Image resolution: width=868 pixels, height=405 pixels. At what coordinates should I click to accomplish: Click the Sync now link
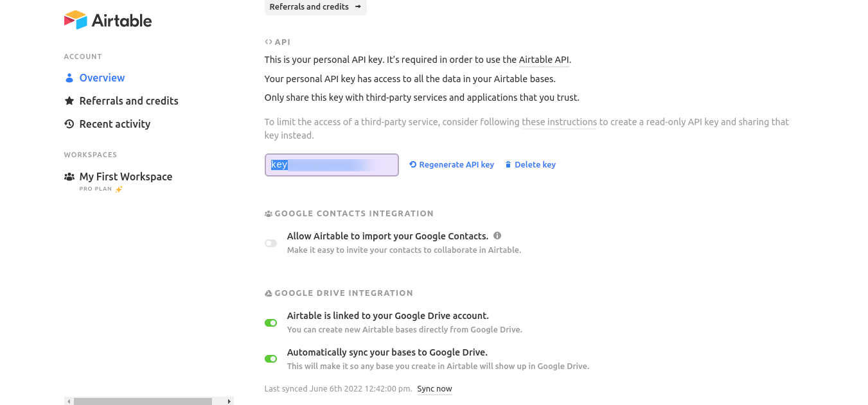pos(434,388)
